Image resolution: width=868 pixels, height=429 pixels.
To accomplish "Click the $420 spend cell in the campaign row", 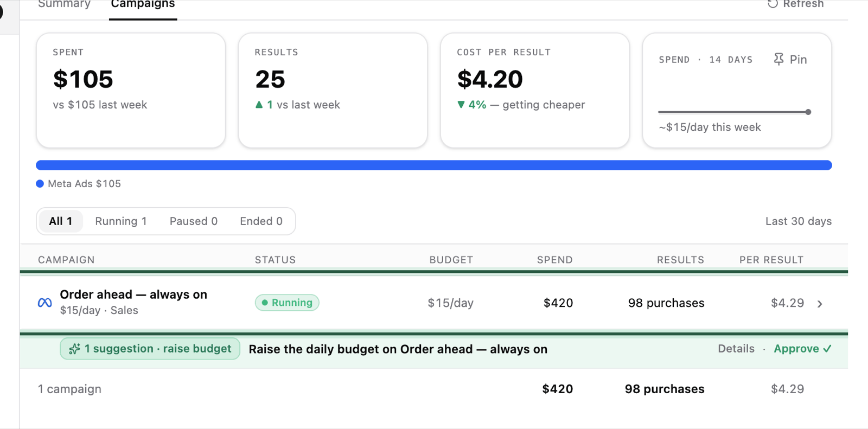I will pyautogui.click(x=558, y=303).
